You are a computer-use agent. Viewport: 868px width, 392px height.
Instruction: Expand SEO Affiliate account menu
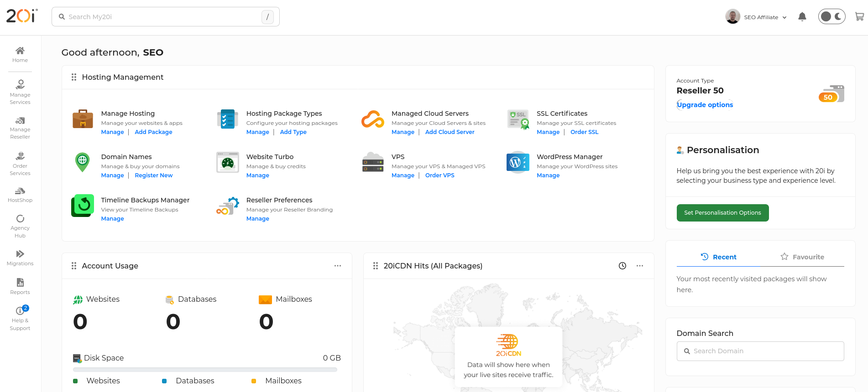[x=765, y=17]
